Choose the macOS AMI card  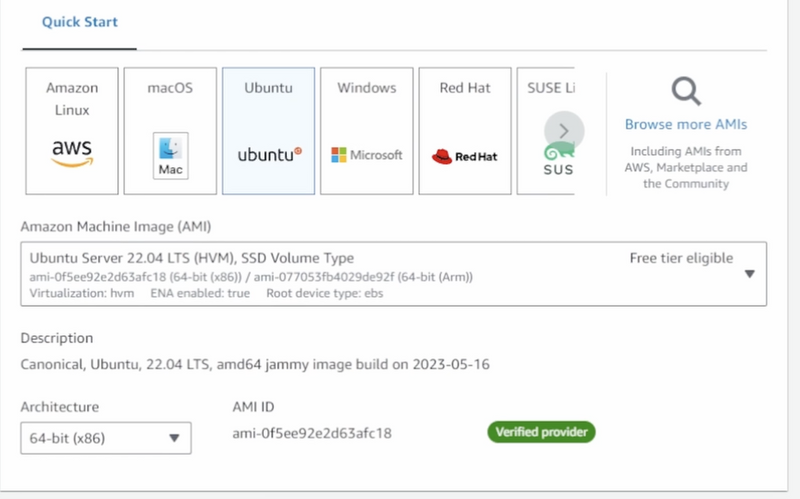click(x=170, y=131)
